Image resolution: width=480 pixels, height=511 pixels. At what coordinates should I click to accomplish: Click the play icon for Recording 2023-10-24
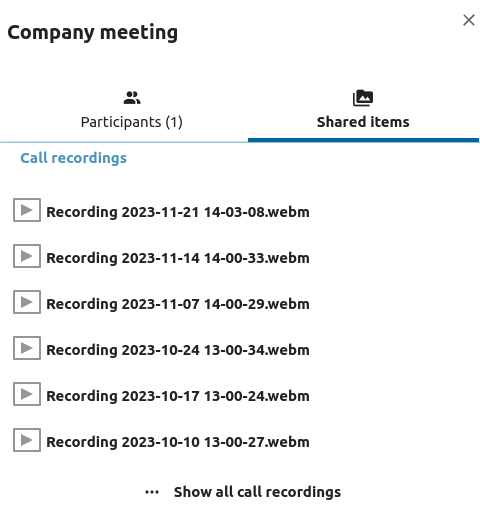point(27,348)
